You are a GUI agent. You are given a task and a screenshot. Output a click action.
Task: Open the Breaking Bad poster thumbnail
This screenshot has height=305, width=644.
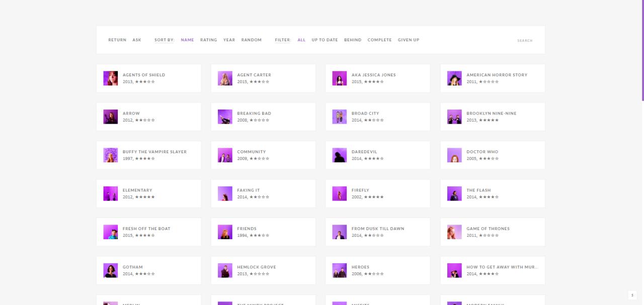[225, 117]
